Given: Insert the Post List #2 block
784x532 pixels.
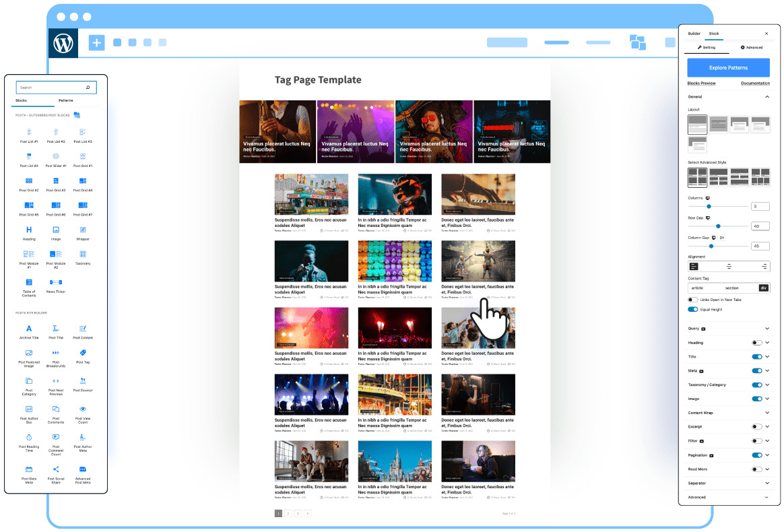Looking at the screenshot, I should coord(56,135).
